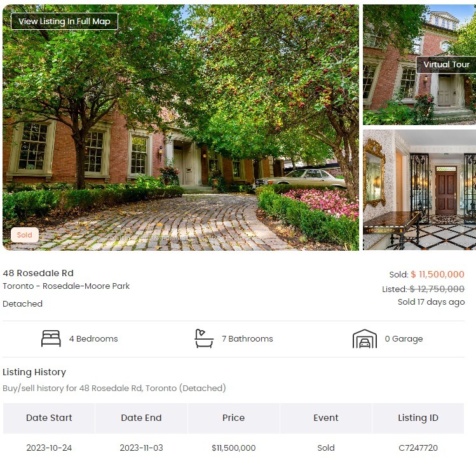Select the 2023-10-24 start date cell

click(49, 448)
